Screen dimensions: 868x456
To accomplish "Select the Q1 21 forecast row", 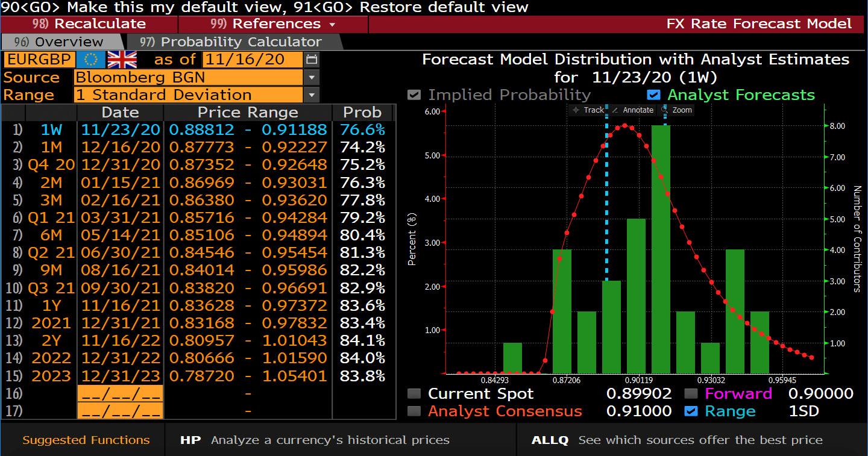I will click(198, 217).
